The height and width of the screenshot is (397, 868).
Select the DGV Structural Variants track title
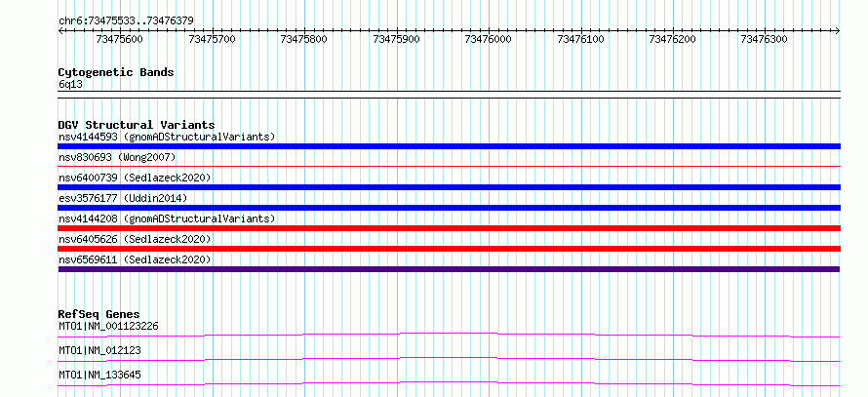coord(137,125)
